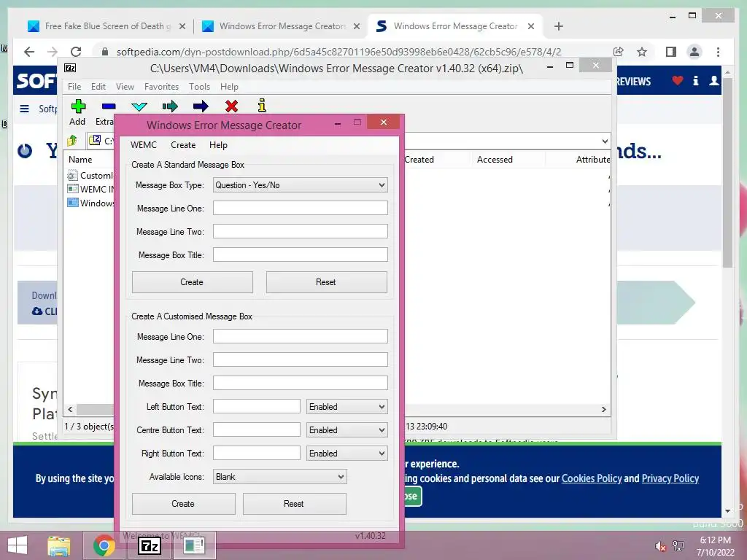Screen dimensions: 747x560
Task: Click Reset in Customised Message Box section
Action: tap(295, 503)
